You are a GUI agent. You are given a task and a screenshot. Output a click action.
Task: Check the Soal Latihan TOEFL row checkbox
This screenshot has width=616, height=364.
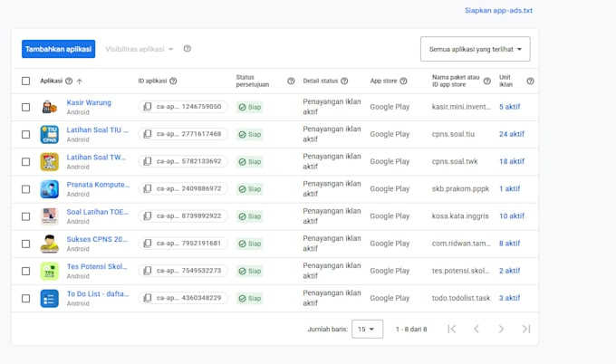[26, 216]
